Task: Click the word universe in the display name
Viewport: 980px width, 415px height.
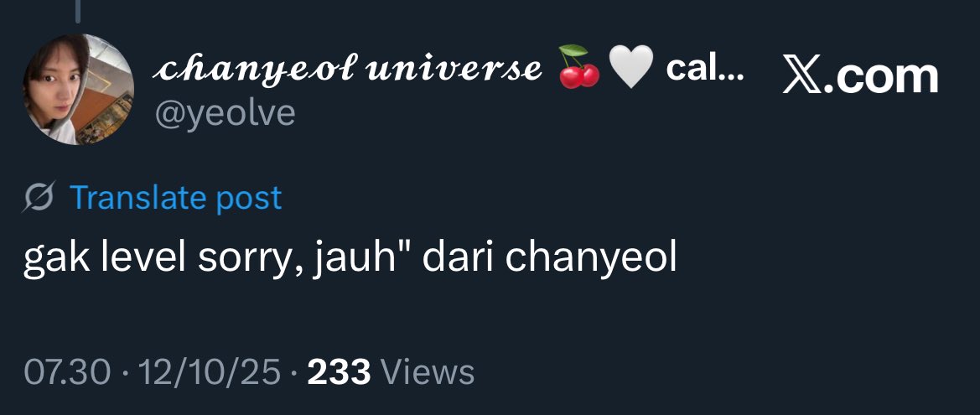Action: (x=454, y=70)
